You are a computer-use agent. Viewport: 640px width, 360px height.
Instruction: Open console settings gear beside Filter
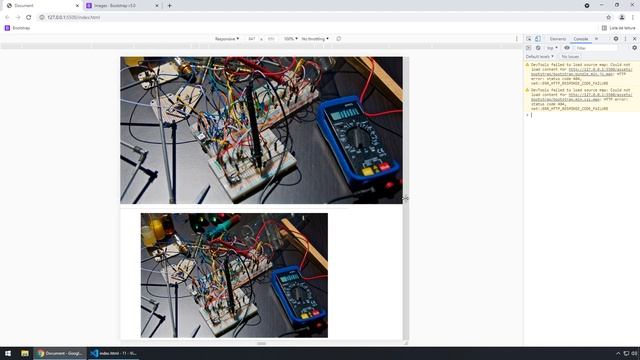click(x=634, y=48)
